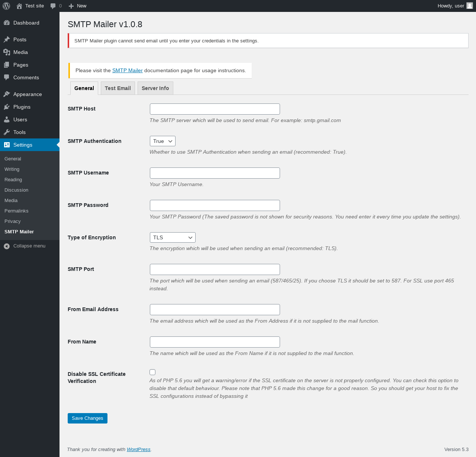Focus the From Email Address input field
Screen dimensions: 476x457
215,310
